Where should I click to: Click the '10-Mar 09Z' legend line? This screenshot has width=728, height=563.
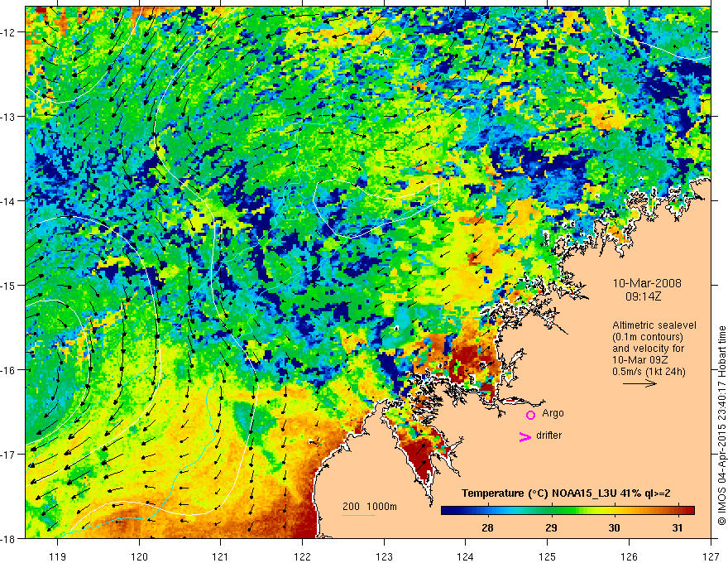[x=639, y=360]
